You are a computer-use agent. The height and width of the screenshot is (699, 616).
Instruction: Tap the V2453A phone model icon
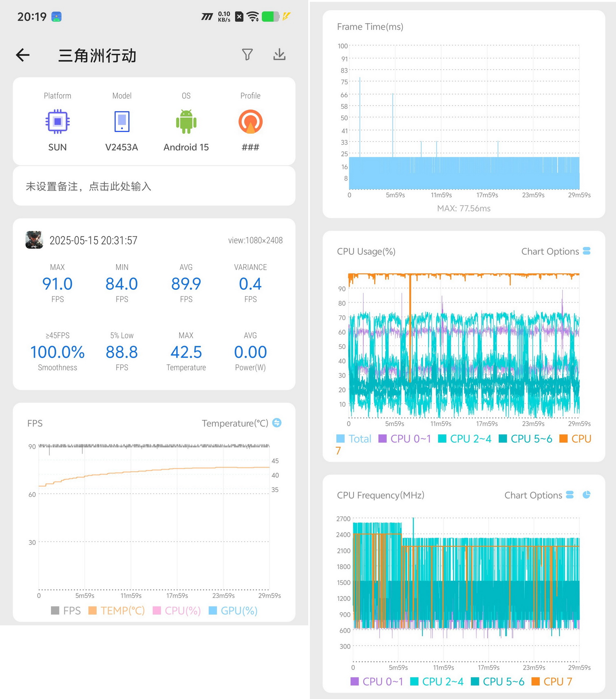click(122, 121)
